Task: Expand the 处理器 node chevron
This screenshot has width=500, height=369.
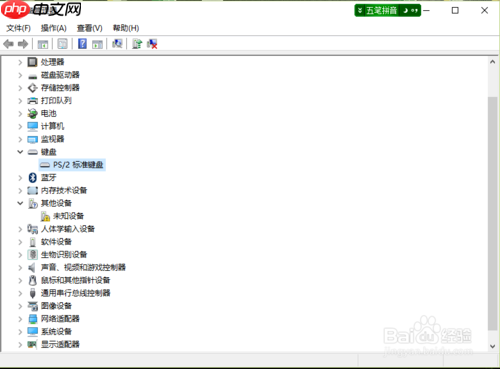Action: pyautogui.click(x=20, y=62)
